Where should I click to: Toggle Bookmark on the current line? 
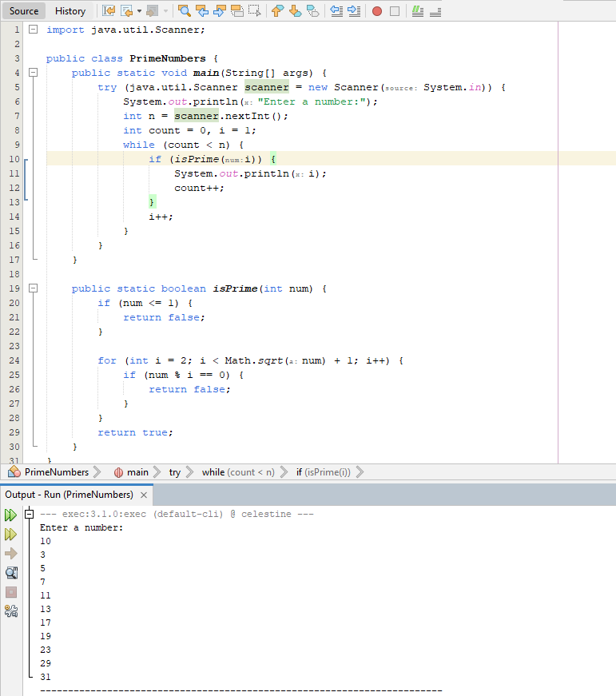click(313, 10)
